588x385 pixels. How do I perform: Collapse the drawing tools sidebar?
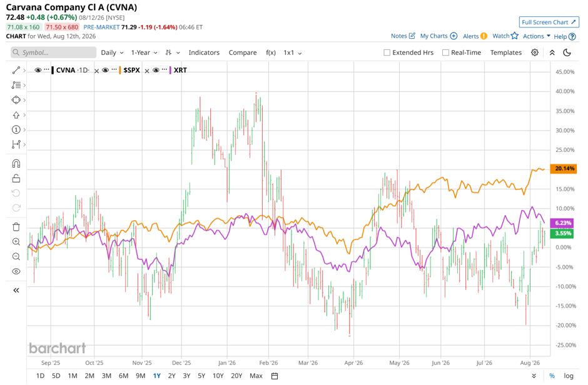pos(16,290)
